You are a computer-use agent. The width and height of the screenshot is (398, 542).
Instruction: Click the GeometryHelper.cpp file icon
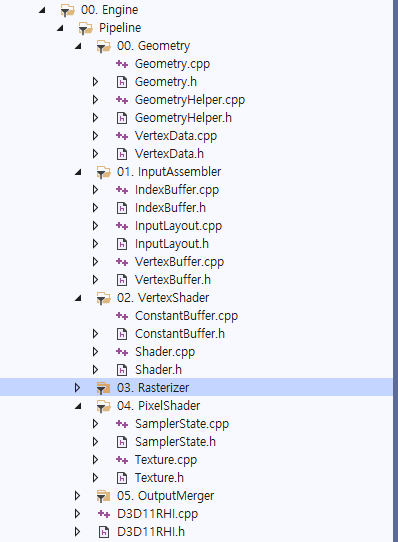pyautogui.click(x=122, y=100)
